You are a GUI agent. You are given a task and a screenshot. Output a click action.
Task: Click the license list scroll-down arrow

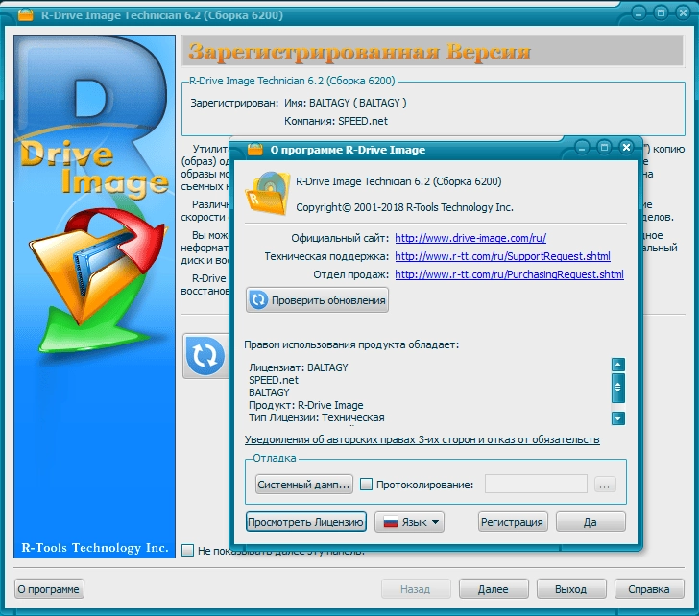click(618, 418)
